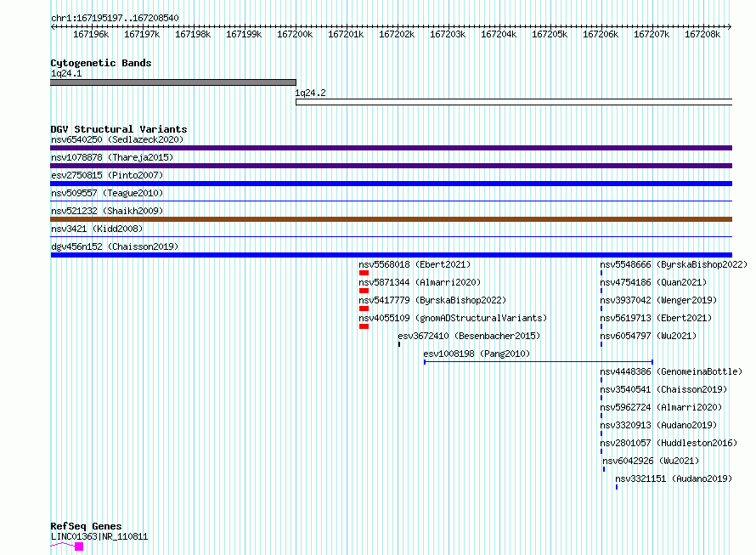The height and width of the screenshot is (555, 756).
Task: Click red block under nsv5417779 (ByrskaBishop2022)
Action: pyautogui.click(x=364, y=309)
